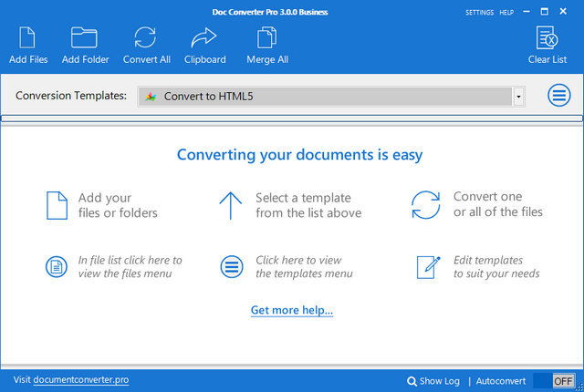The height and width of the screenshot is (392, 584).
Task: Expand the Conversion Templates dropdown arrow
Action: 518,96
